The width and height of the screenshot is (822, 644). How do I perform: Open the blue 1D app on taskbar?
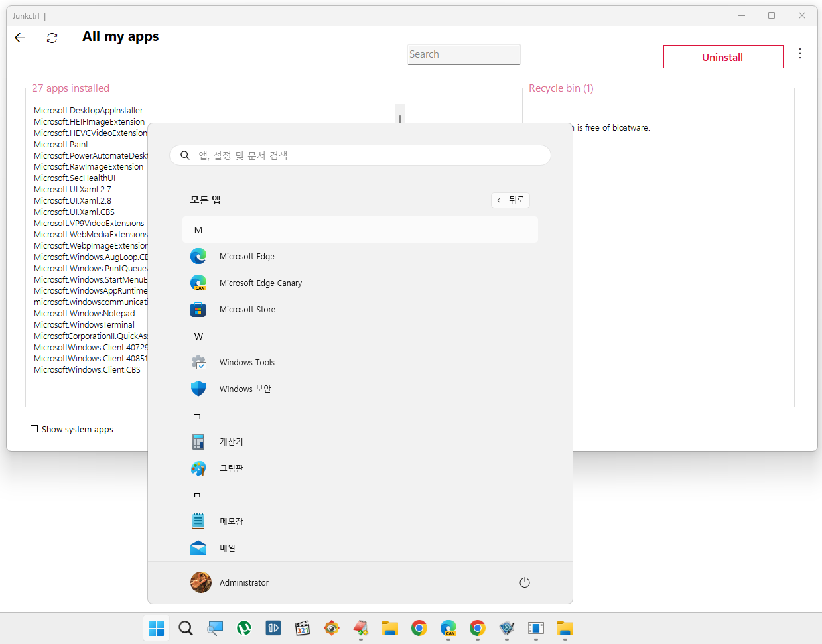pos(273,628)
